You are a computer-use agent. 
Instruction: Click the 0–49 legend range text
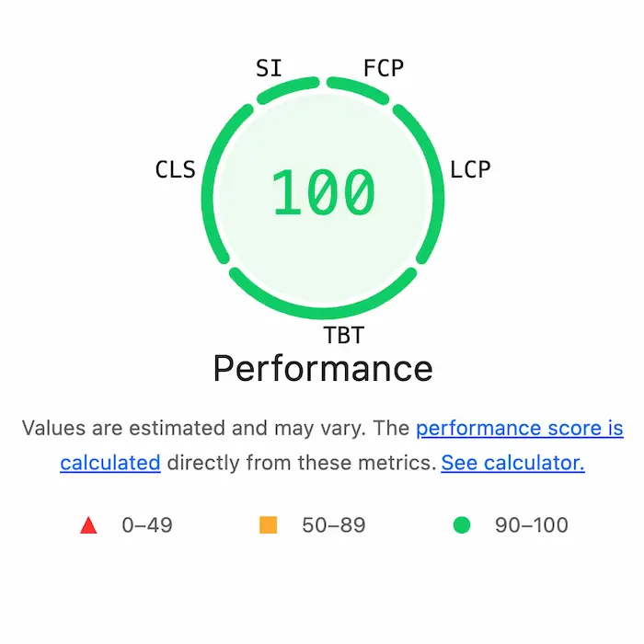pyautogui.click(x=147, y=526)
